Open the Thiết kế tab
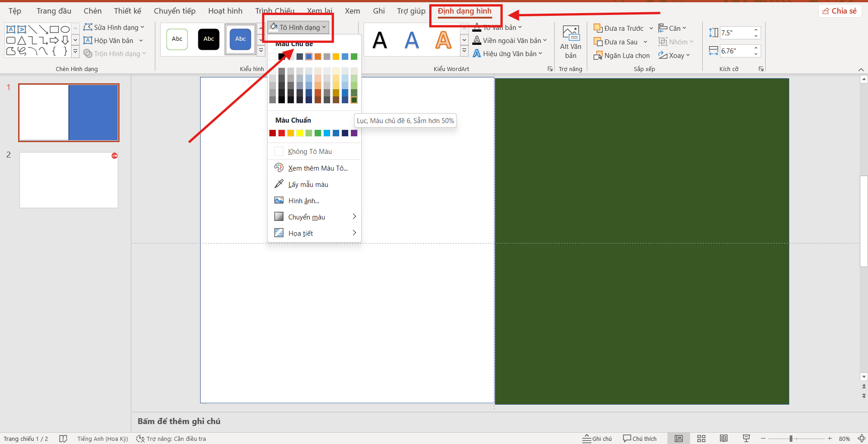 127,11
